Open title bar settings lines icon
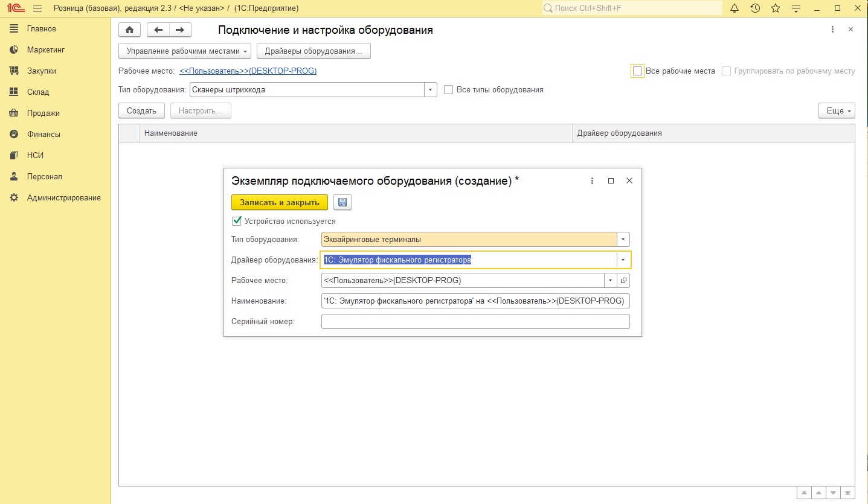Viewport: 868px width, 504px height. pyautogui.click(x=796, y=8)
